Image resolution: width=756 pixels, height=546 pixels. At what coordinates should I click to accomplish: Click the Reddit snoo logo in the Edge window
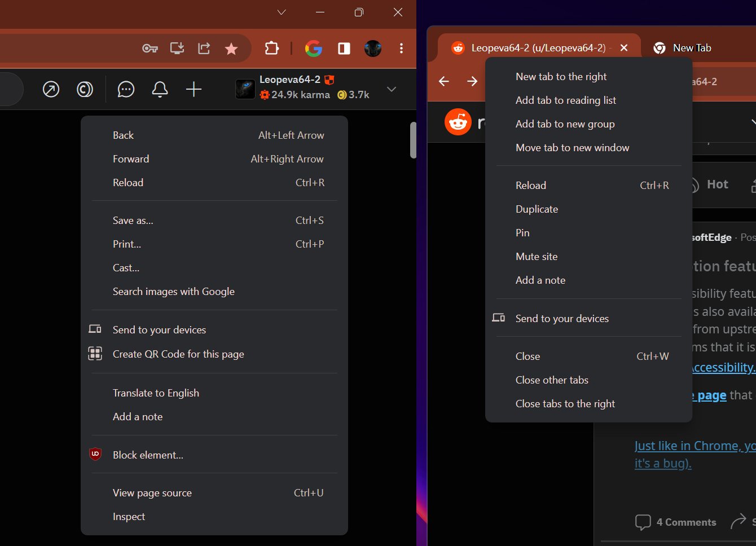pyautogui.click(x=458, y=121)
